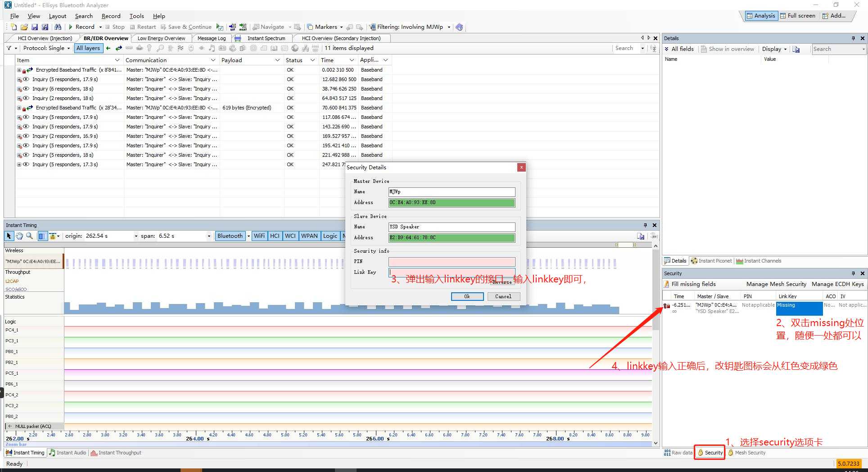Select the magnifier zoom tool in Instant Timing
Image resolution: width=868 pixels, height=472 pixels.
30,236
